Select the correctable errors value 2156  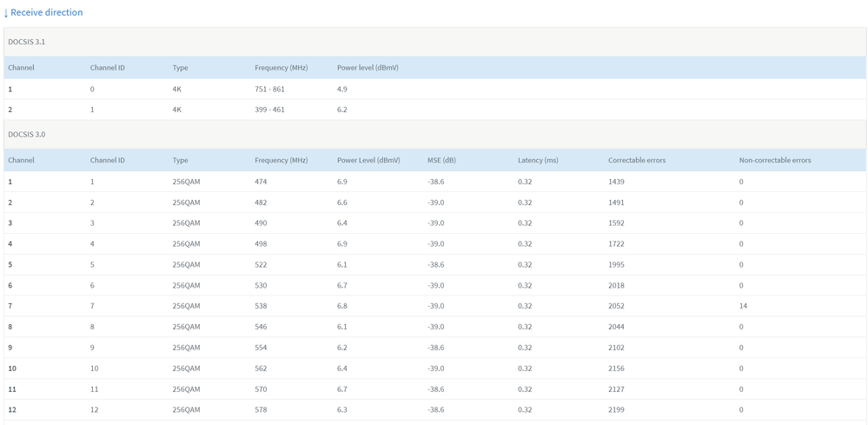[x=616, y=369]
